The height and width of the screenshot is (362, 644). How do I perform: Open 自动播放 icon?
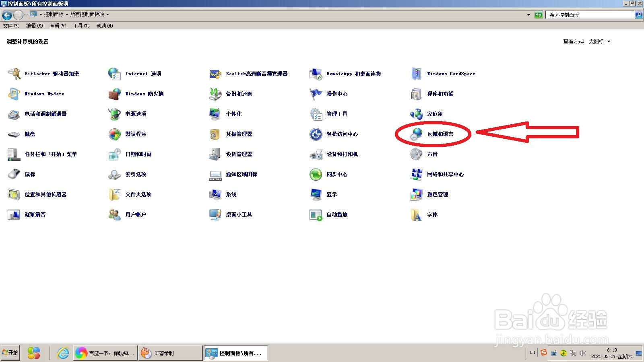pyautogui.click(x=316, y=214)
